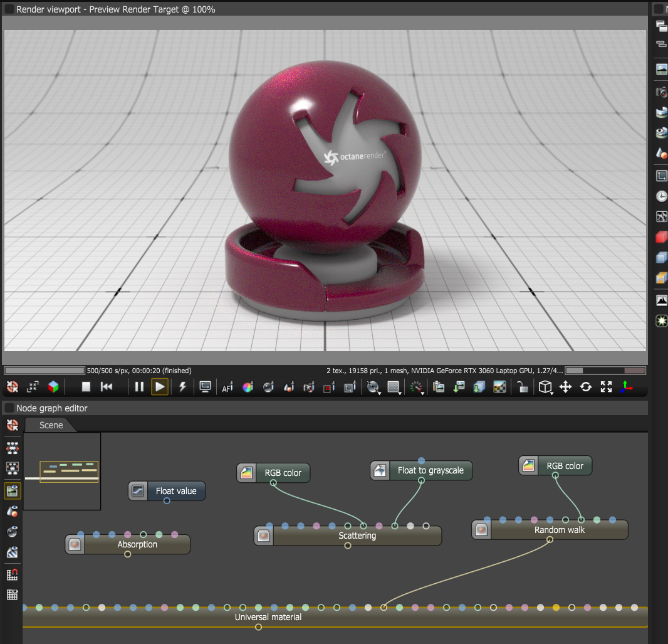Click the color icon of right RGB color node

tap(529, 465)
